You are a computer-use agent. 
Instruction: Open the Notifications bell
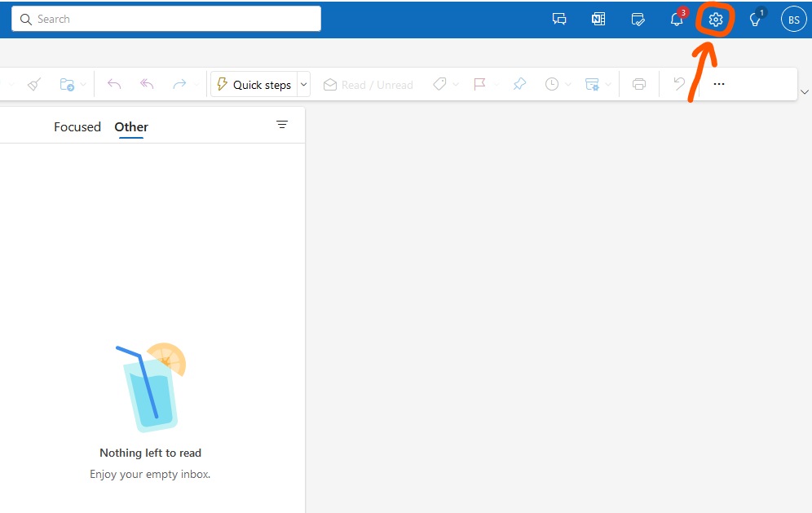[x=677, y=19]
